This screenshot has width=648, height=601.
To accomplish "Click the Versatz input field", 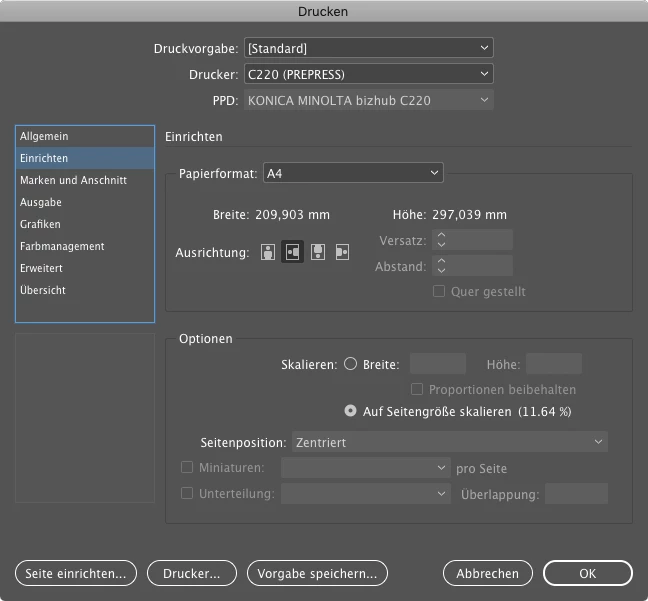I will [472, 240].
